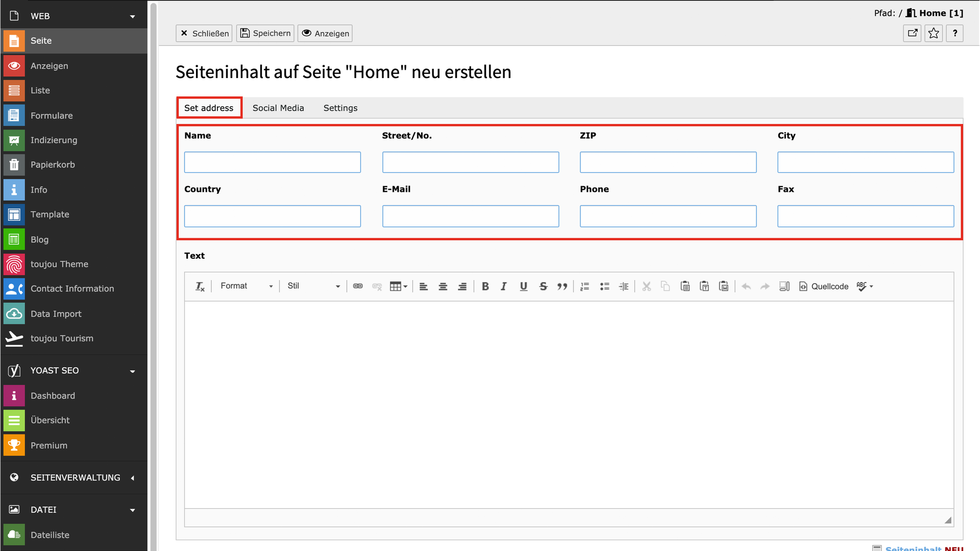Expand the SEITENVERWALTUNG section
This screenshot has width=980, height=551.
pyautogui.click(x=75, y=478)
